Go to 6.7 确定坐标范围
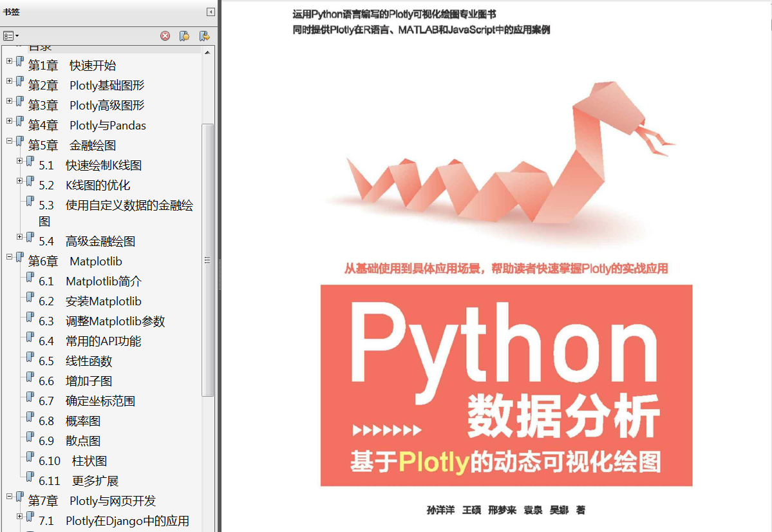 tap(87, 401)
